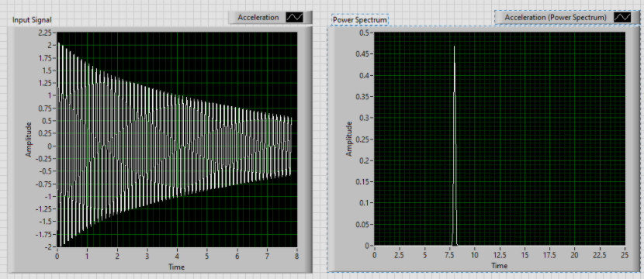Screen dimensions: 644x279
Task: Click the 8 end value on Input Signal X-axis
Action: 296,256
